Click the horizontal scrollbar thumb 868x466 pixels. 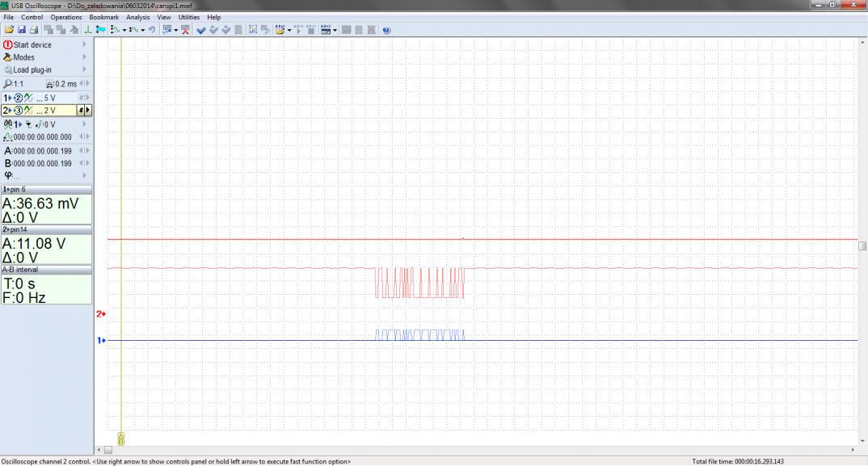108,450
